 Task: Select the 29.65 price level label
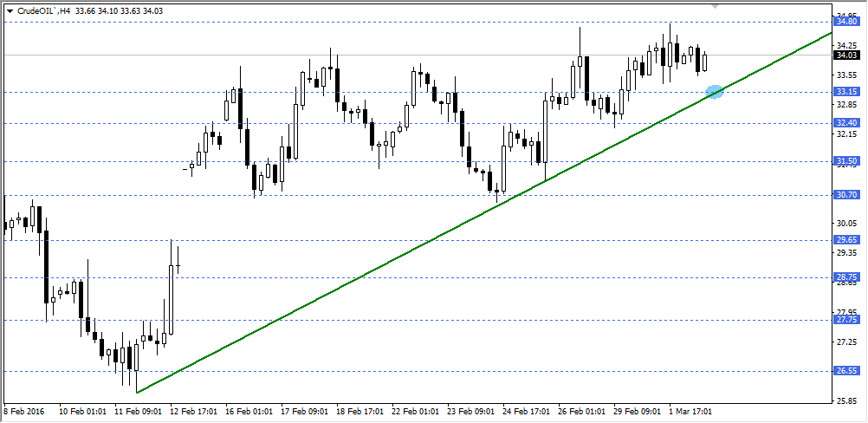[x=845, y=240]
